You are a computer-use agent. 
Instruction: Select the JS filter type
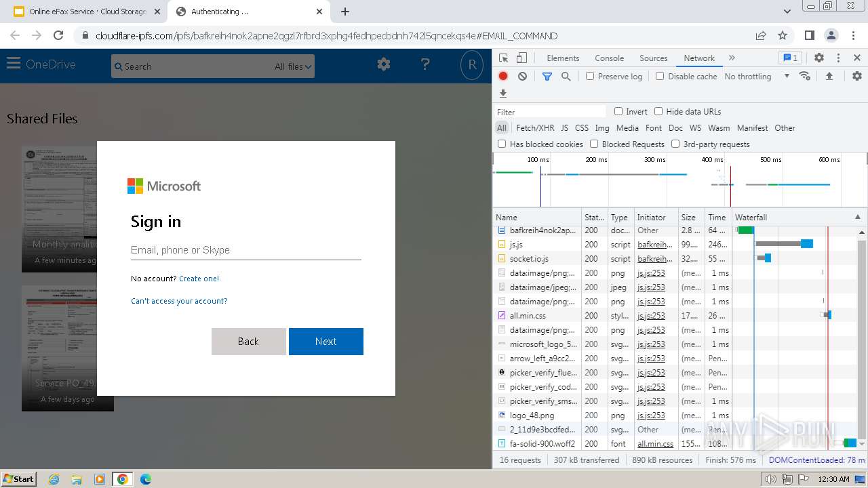tap(564, 128)
